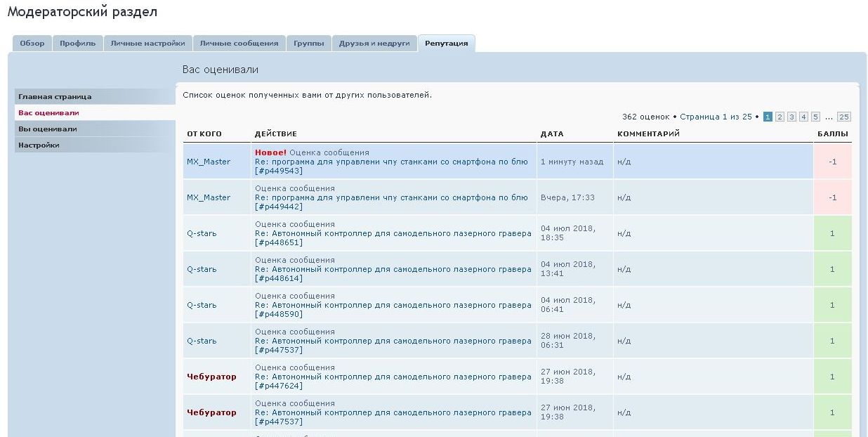This screenshot has width=868, height=437.
Task: Open the topic link above #p448614
Action: pyautogui.click(x=393, y=269)
